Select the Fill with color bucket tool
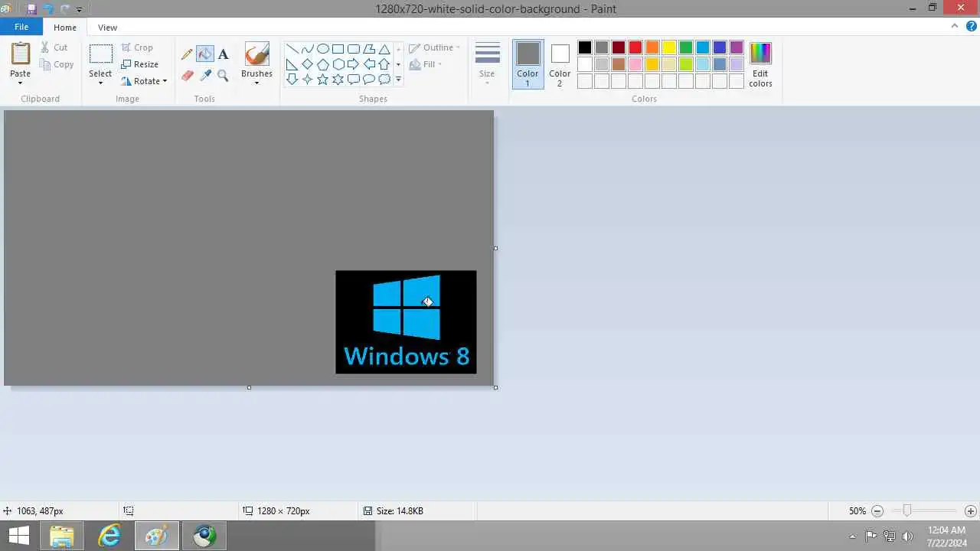The width and height of the screenshot is (980, 551). (x=204, y=54)
